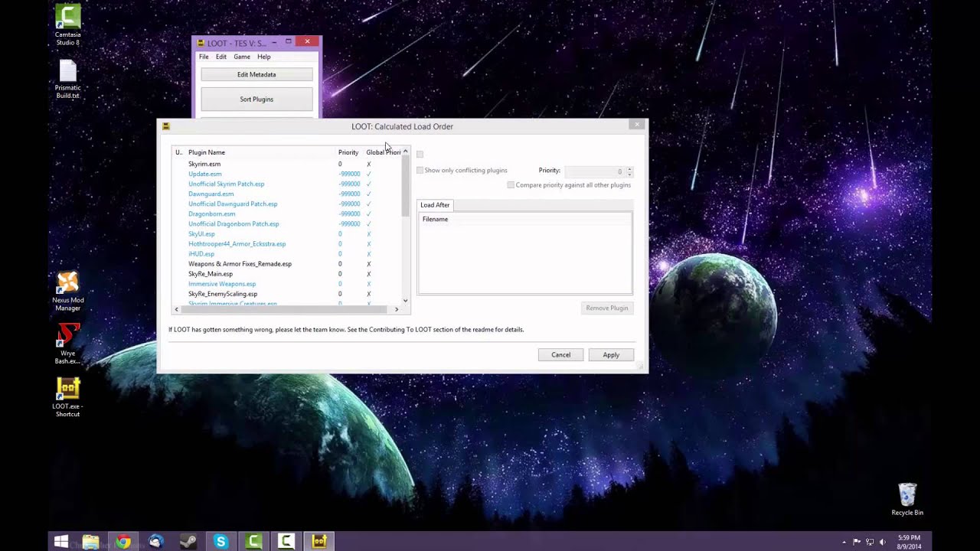Open Action Center flag icon
Image resolution: width=980 pixels, height=551 pixels.
point(857,542)
